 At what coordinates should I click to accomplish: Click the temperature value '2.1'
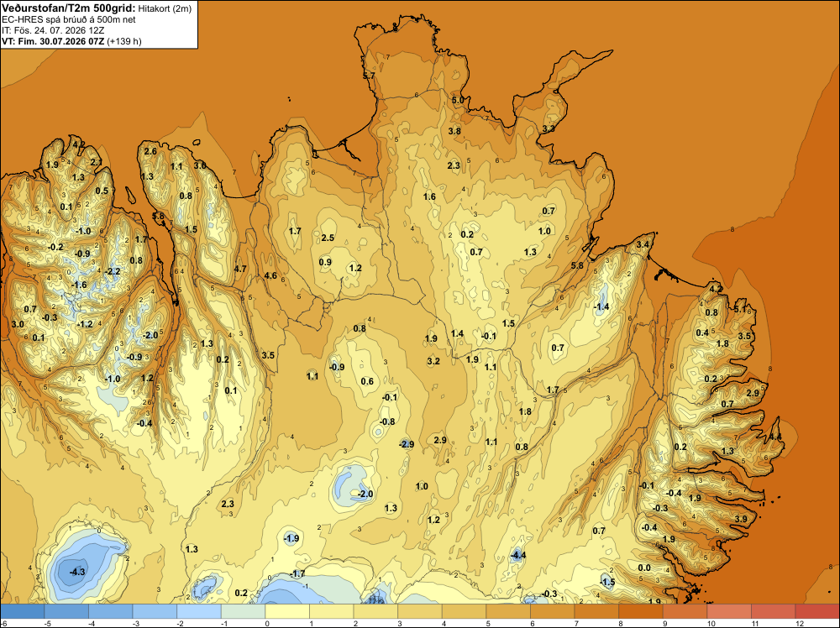pos(96,162)
